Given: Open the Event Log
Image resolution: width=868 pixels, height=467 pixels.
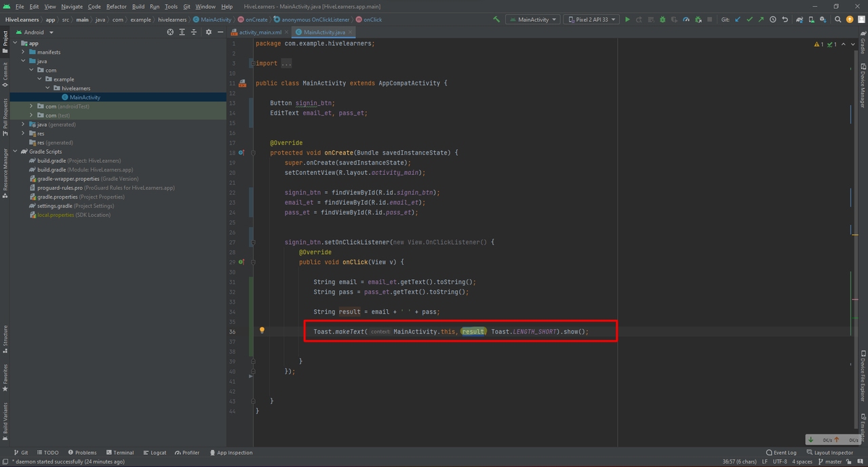Looking at the screenshot, I should pyautogui.click(x=781, y=452).
